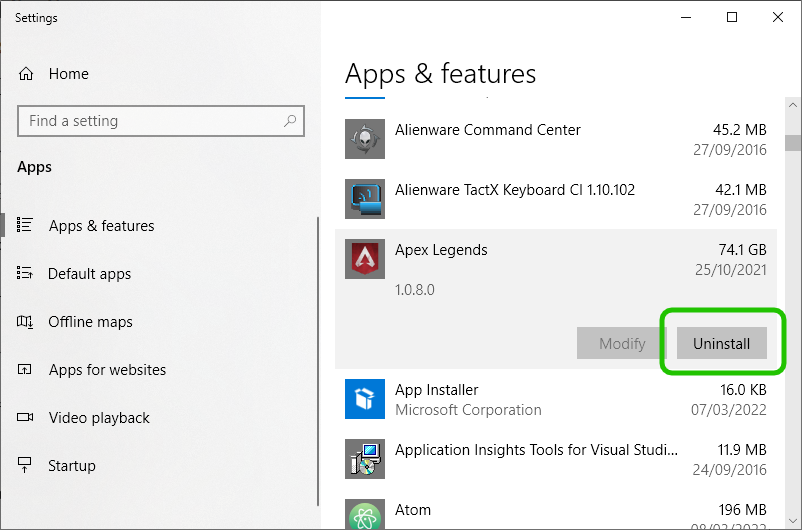The height and width of the screenshot is (530, 802).
Task: Select the App Installer entry name
Action: 436,390
